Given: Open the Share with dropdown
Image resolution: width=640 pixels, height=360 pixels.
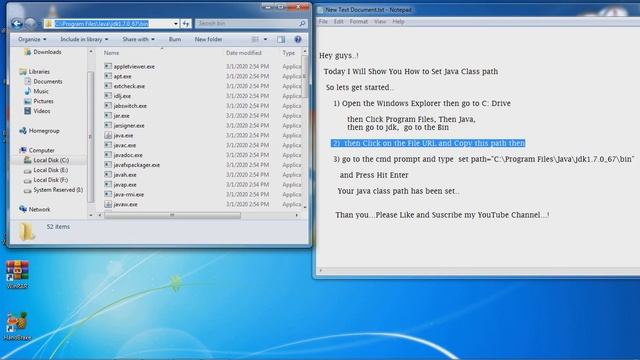Looking at the screenshot, I should [x=138, y=39].
